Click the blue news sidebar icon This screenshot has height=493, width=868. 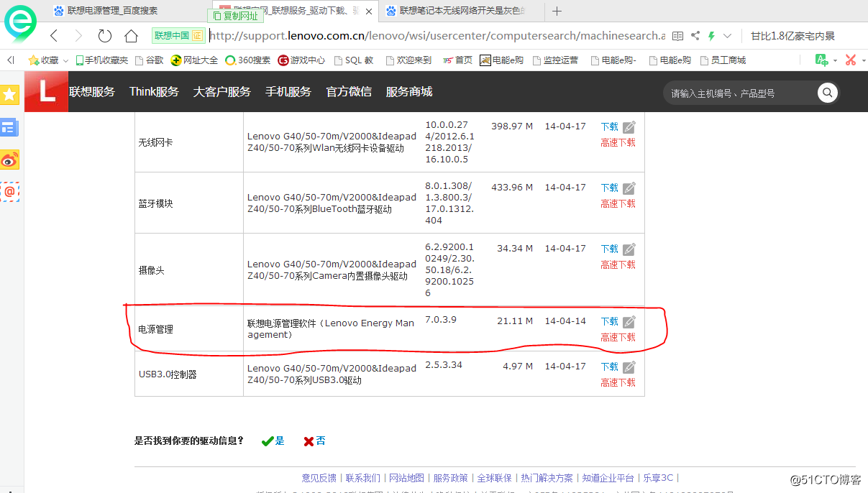(x=9, y=127)
